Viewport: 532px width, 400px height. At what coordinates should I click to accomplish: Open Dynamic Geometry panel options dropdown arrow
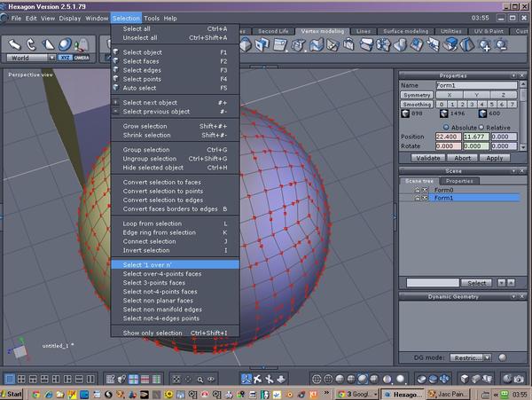click(x=513, y=296)
